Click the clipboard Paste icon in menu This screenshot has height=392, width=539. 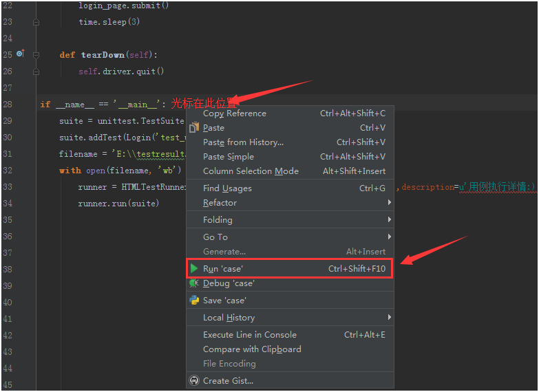194,127
